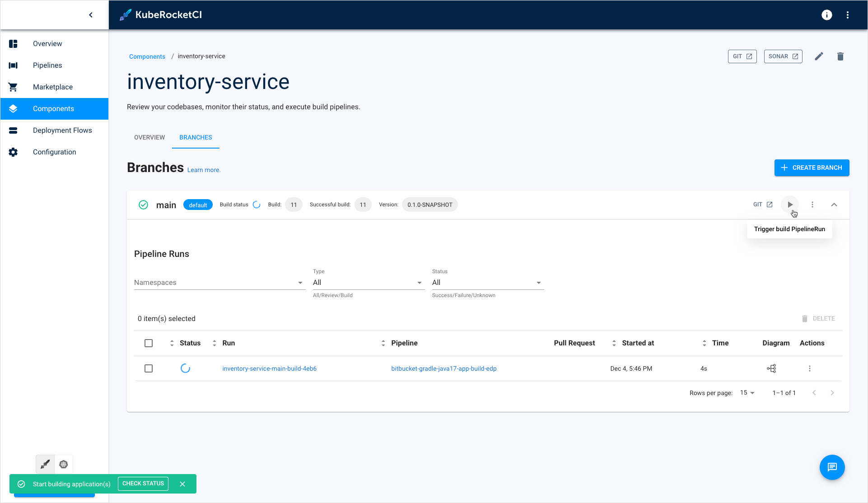Click the three-dot menu for main branch
868x503 pixels.
(x=812, y=204)
